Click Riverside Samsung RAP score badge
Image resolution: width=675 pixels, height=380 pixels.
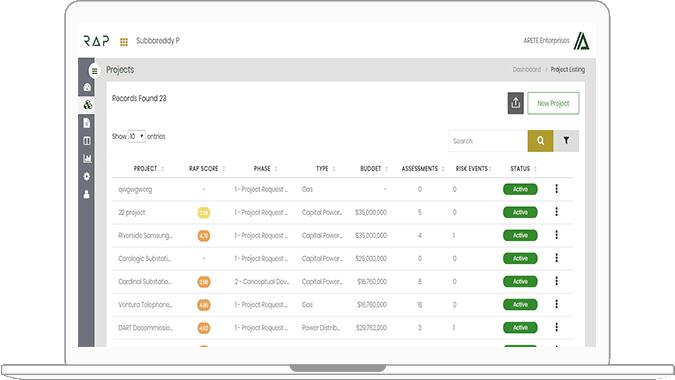204,236
